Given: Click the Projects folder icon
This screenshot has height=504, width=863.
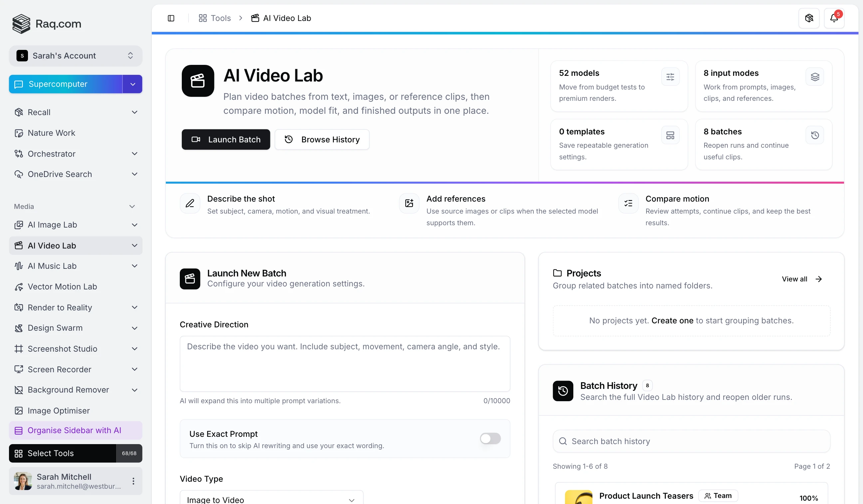Looking at the screenshot, I should pyautogui.click(x=558, y=273).
